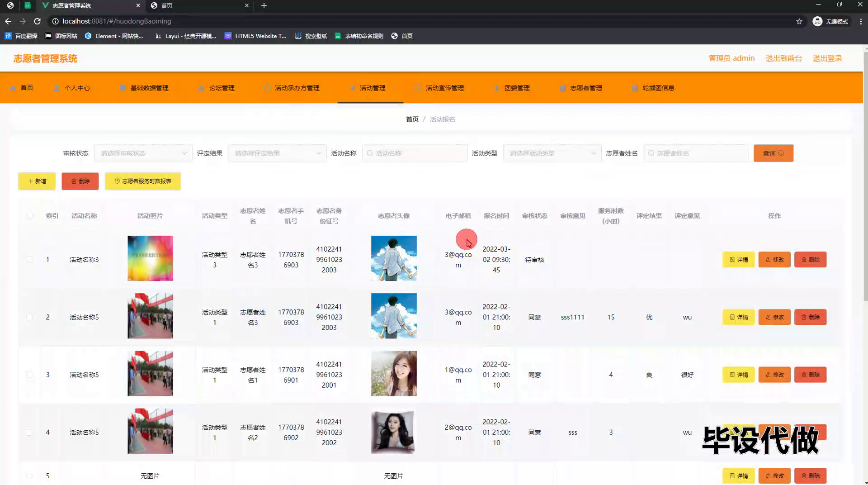Click 修改 for row 1

coord(774,260)
